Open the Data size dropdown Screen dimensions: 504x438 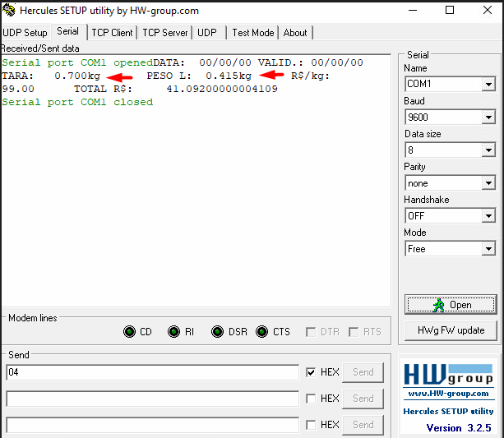tap(488, 150)
